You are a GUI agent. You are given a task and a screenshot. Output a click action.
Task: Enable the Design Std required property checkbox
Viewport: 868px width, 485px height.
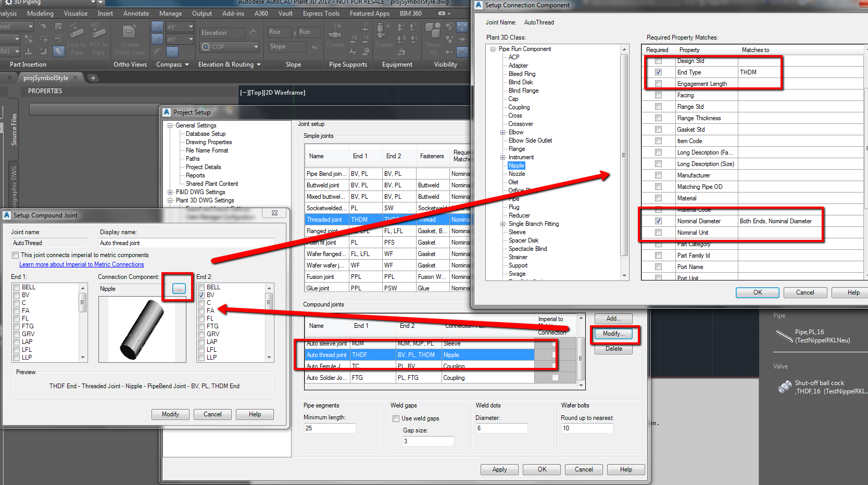click(x=659, y=60)
